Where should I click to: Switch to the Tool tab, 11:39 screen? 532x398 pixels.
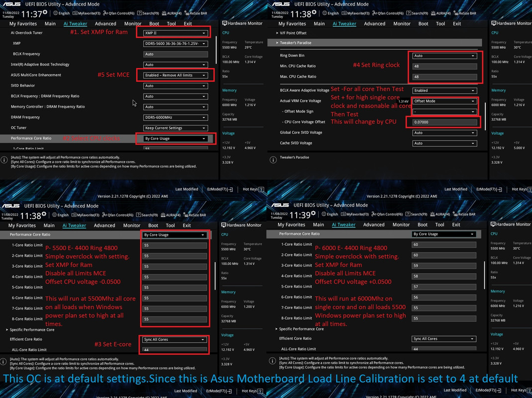[440, 224]
